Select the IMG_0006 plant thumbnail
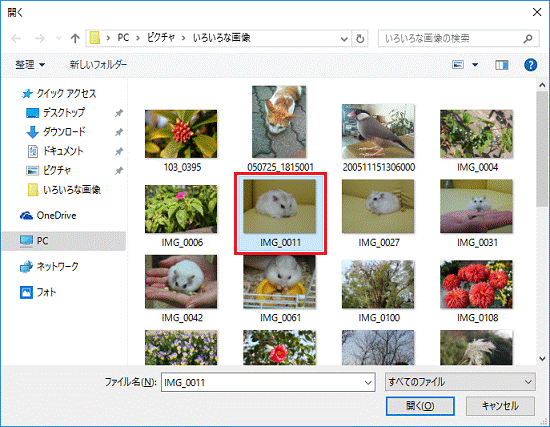Viewport: 550px width, 427px height. tap(181, 209)
